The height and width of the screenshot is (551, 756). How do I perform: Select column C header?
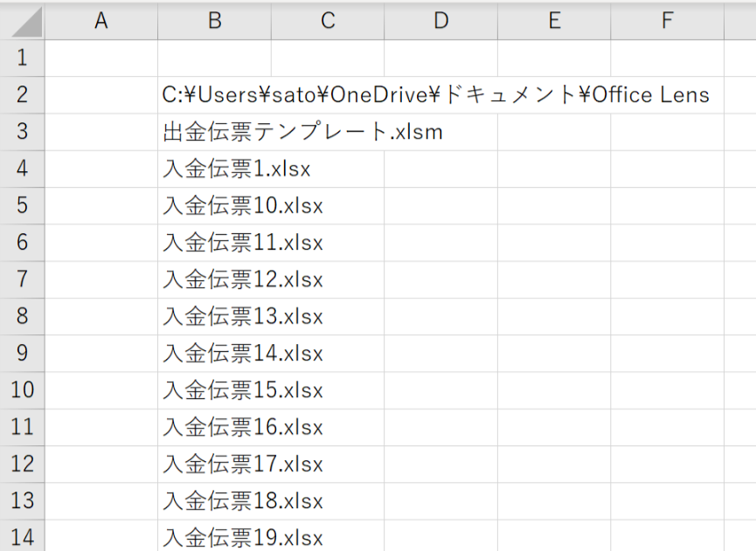tap(328, 21)
